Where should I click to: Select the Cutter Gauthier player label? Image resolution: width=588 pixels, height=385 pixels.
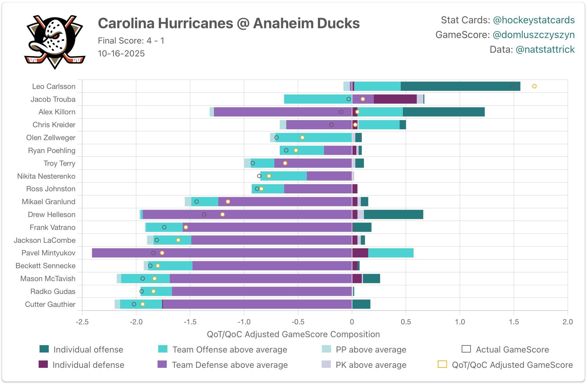pos(50,304)
